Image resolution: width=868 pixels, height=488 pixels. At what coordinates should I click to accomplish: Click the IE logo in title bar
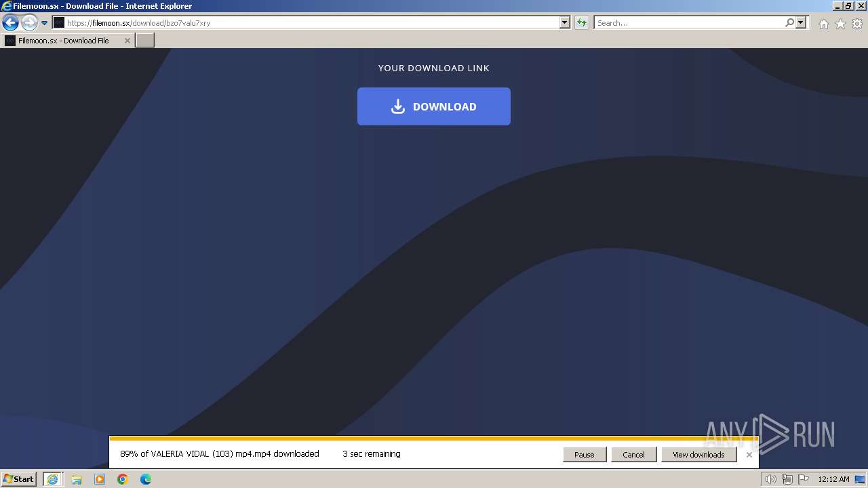click(7, 6)
